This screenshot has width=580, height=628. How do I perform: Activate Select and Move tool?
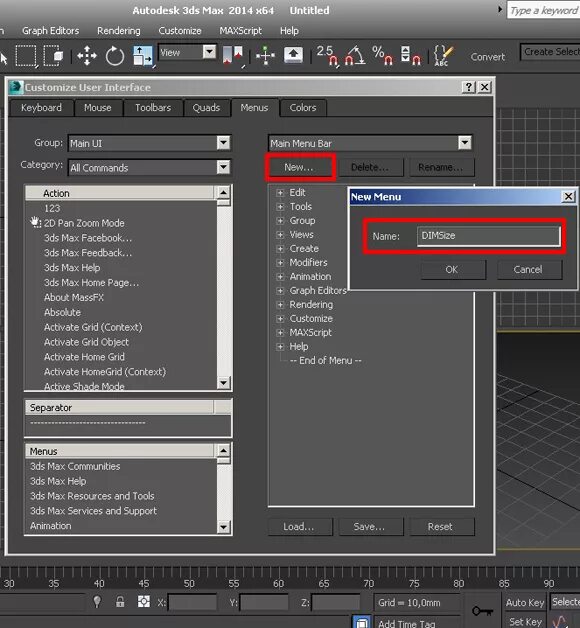tap(87, 55)
